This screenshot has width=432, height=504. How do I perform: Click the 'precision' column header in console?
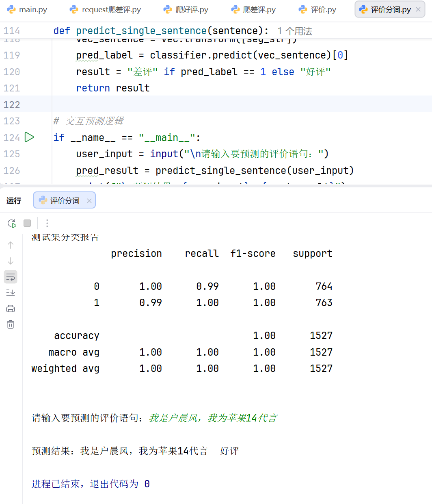click(136, 254)
